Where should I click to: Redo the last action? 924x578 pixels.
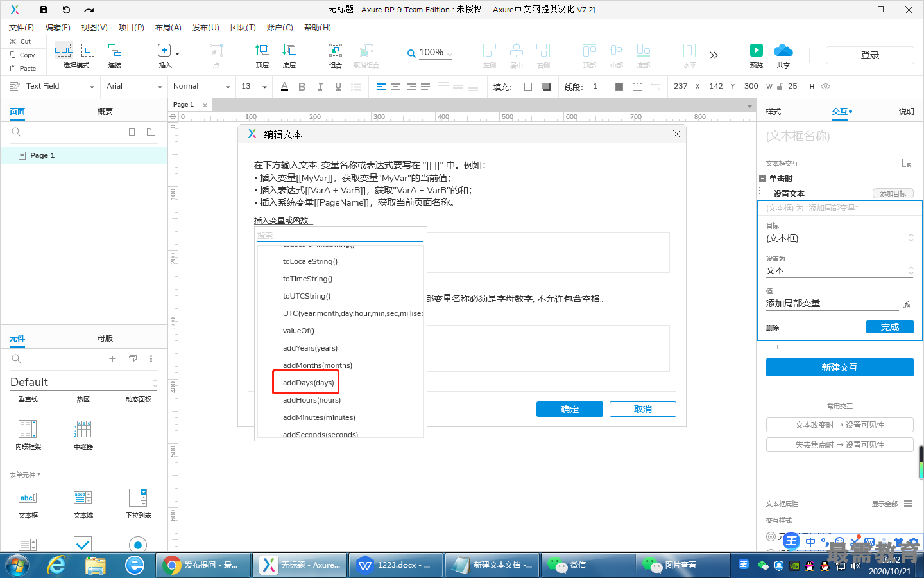(89, 10)
